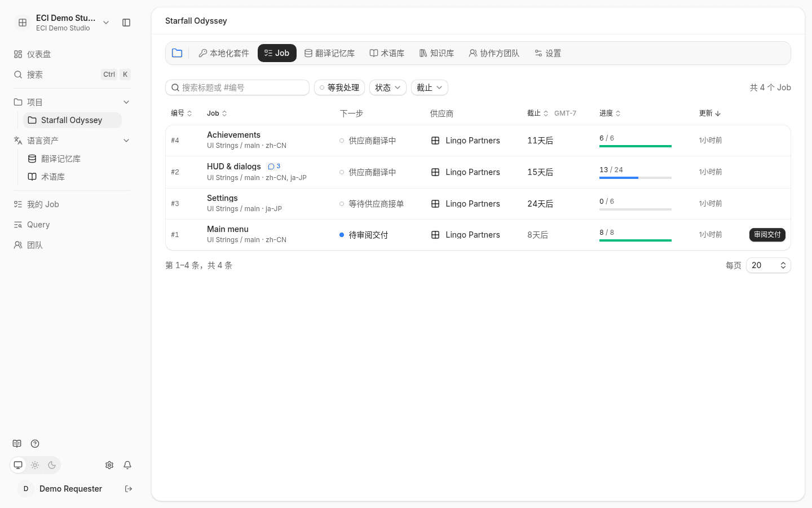
Task: Switch to light theme
Action: 35,465
